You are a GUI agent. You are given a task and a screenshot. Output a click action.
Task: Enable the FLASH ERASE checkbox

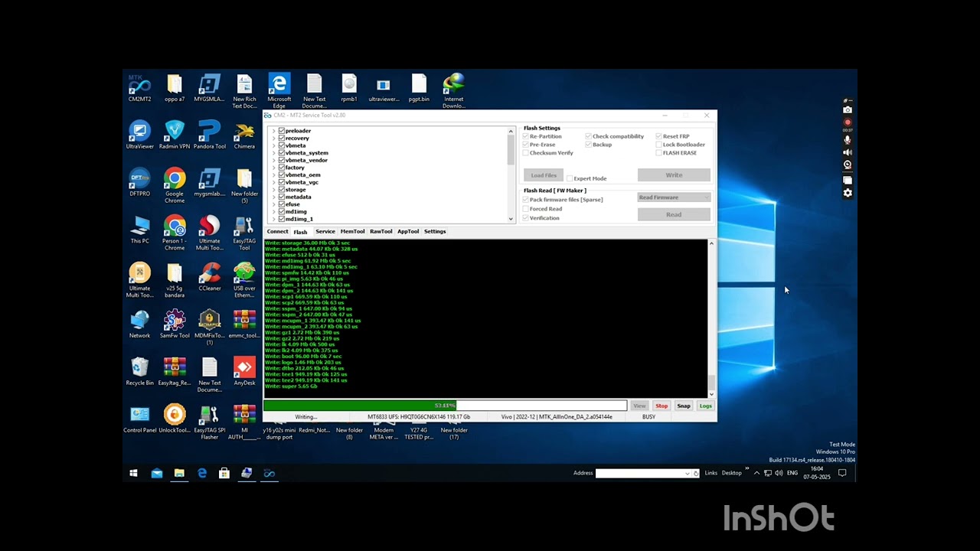(x=659, y=153)
